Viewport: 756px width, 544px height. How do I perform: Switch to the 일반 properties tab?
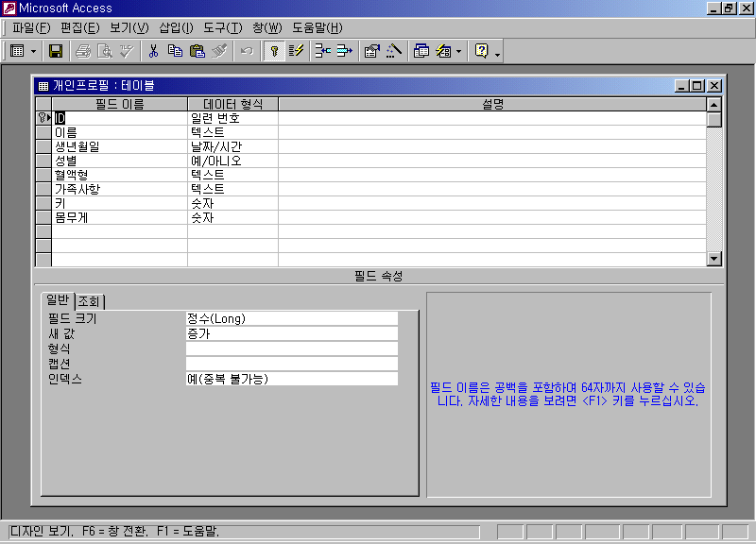[x=58, y=300]
